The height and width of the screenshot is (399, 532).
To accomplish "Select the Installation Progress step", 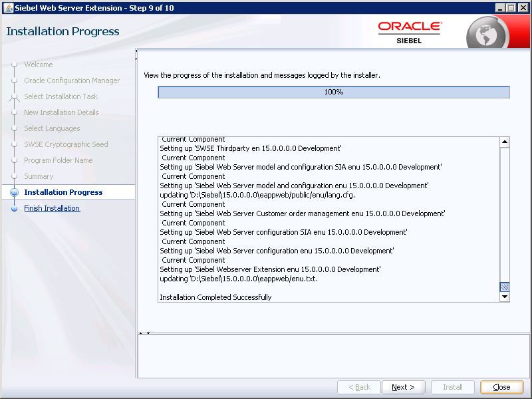I will [x=63, y=192].
